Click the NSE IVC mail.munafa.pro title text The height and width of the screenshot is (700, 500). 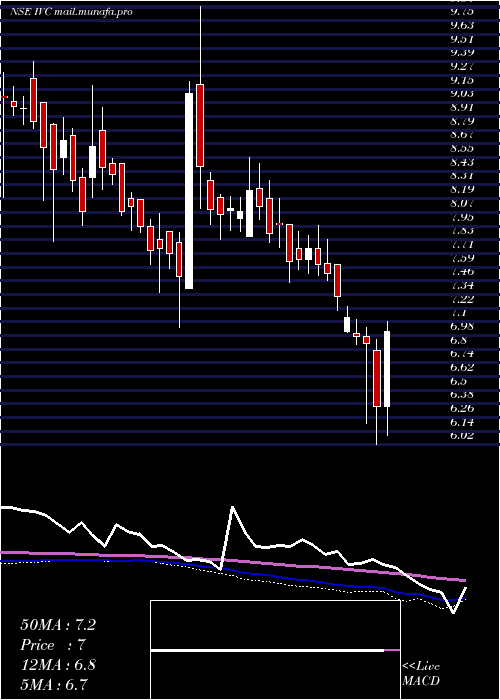pyautogui.click(x=71, y=12)
